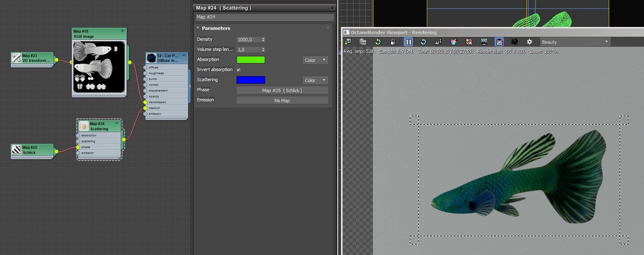Viewport: 644px width, 255px height.
Task: Activate the AF auto focus picker icon
Action: (x=438, y=42)
